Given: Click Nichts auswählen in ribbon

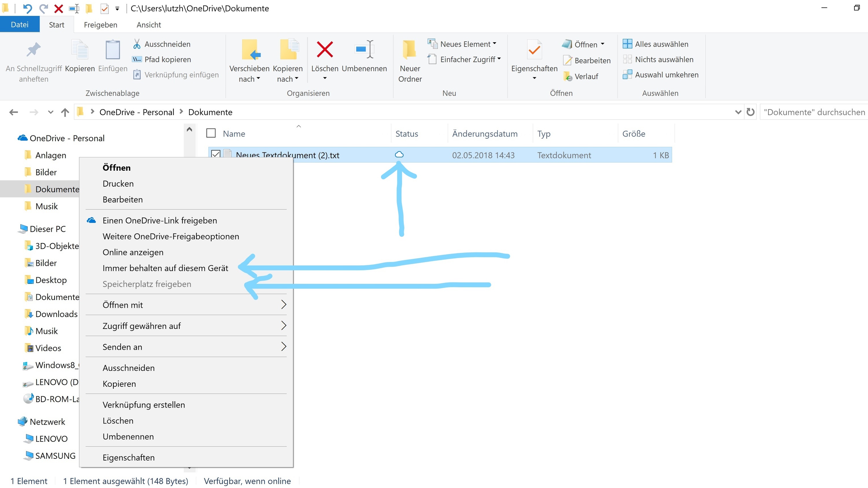Looking at the screenshot, I should [658, 59].
